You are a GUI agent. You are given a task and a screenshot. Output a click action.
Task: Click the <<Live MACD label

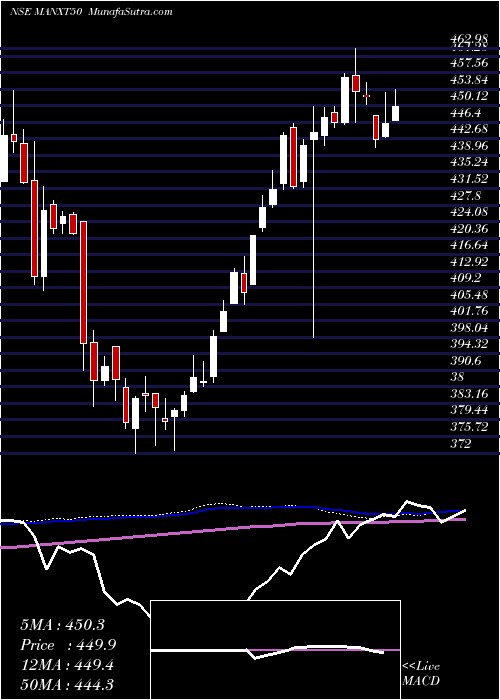click(x=421, y=673)
